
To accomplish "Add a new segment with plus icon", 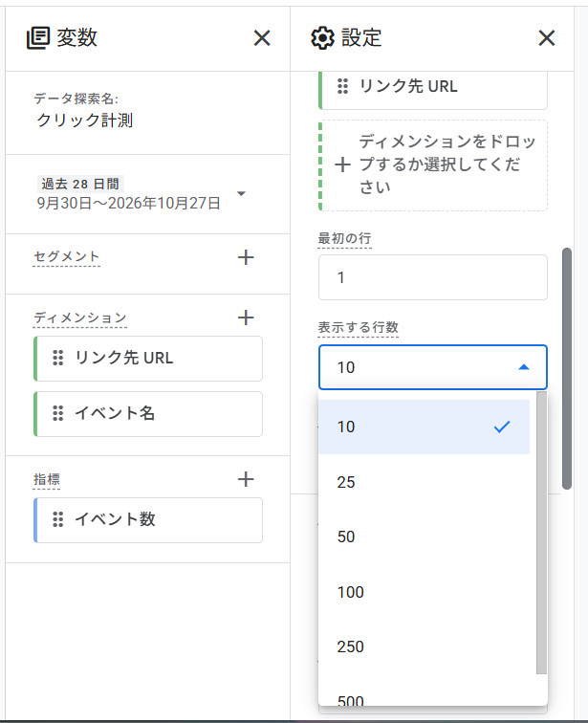I will [x=246, y=257].
